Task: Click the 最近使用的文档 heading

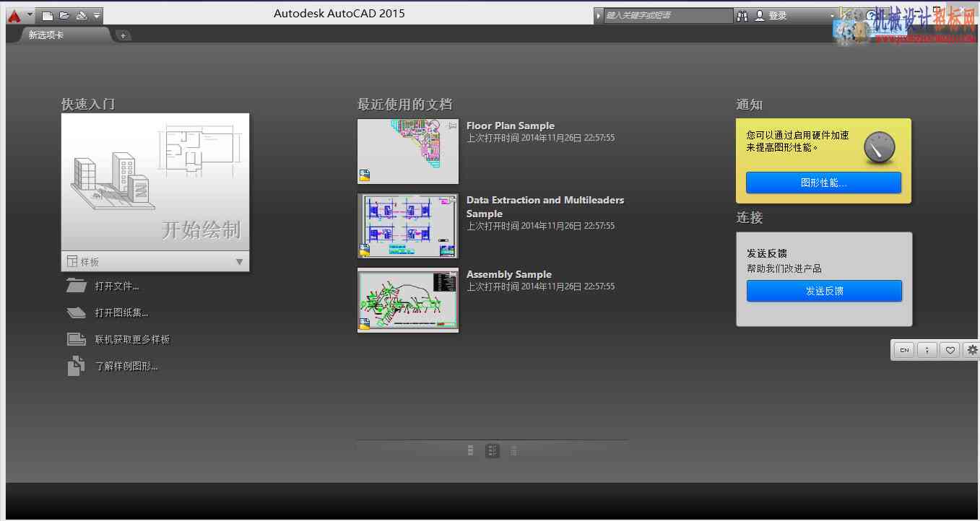Action: pyautogui.click(x=405, y=105)
